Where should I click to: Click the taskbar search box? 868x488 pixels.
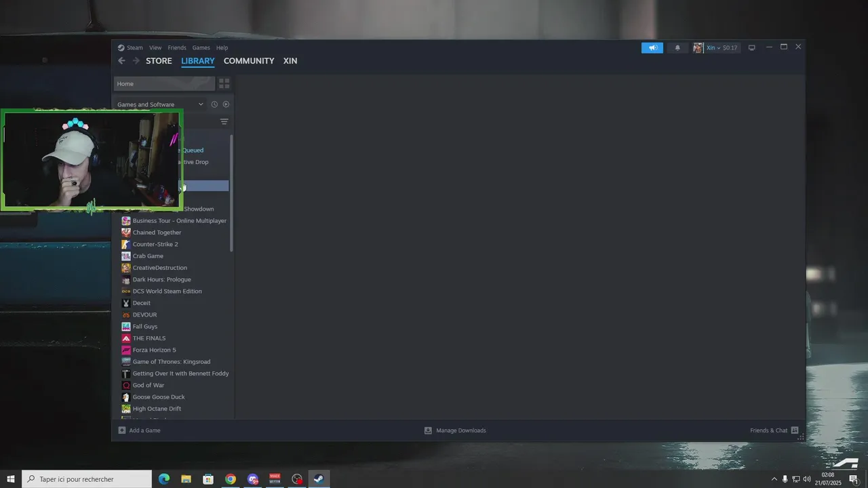87,479
